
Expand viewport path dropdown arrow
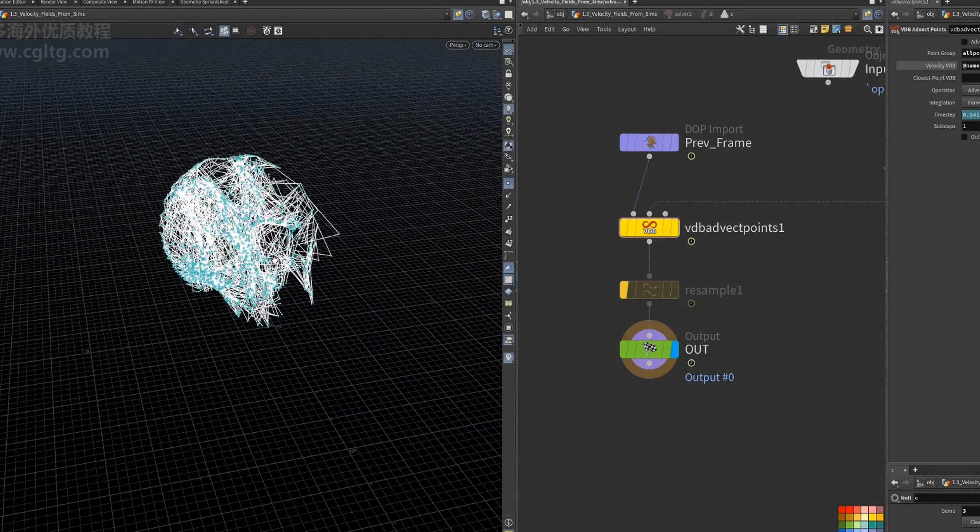pos(447,14)
